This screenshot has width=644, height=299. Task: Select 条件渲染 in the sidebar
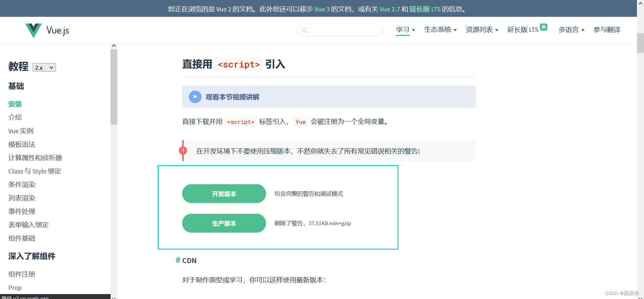click(x=22, y=185)
